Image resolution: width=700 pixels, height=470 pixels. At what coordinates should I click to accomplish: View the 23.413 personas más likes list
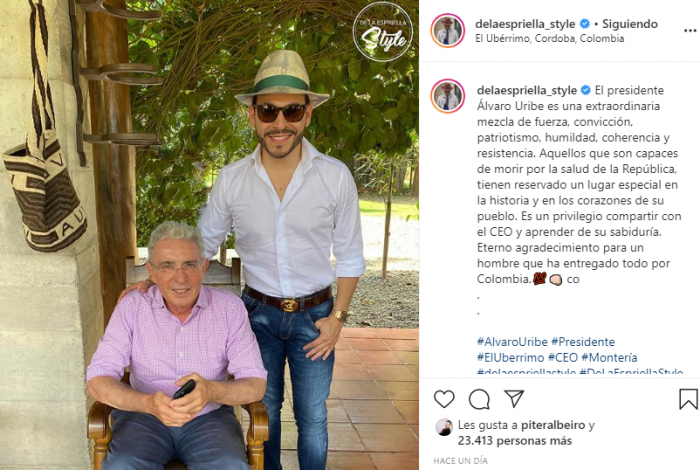515,441
